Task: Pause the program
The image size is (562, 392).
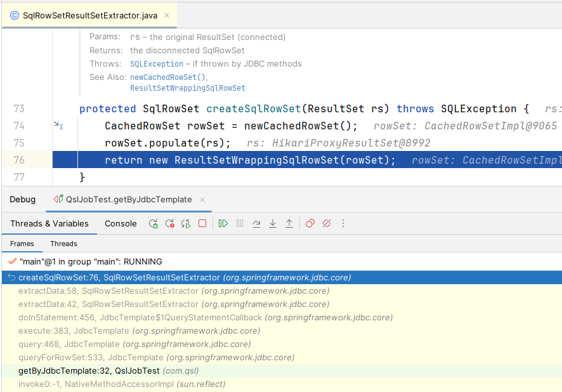Action: (x=240, y=223)
